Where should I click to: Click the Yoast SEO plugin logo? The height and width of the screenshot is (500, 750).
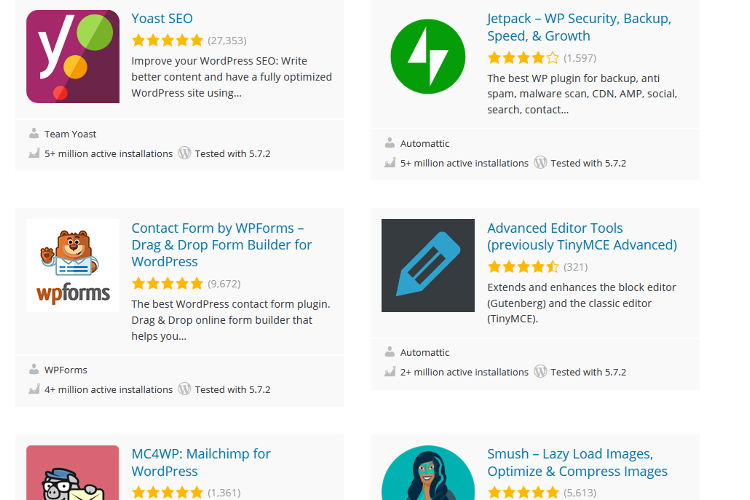click(73, 56)
